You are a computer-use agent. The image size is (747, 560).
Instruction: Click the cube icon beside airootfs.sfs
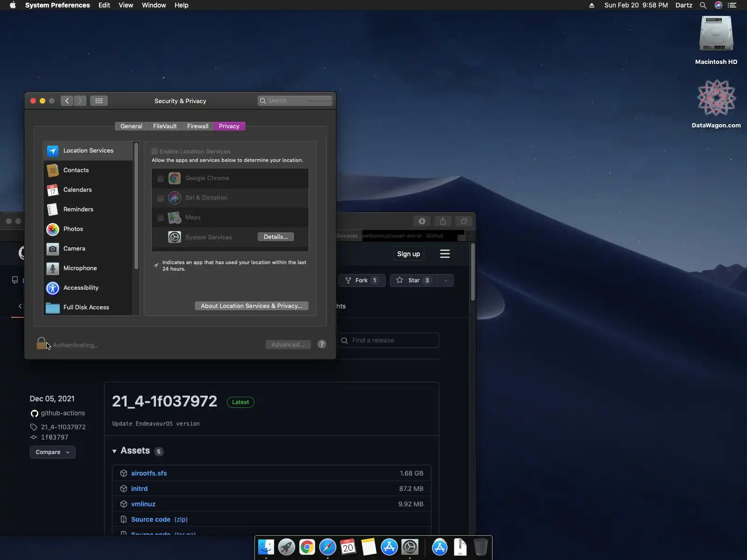(124, 473)
